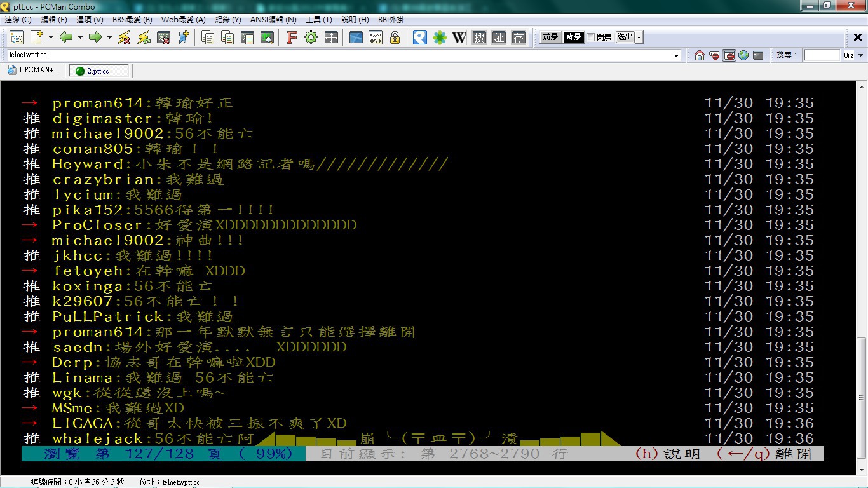The height and width of the screenshot is (488, 868).
Task: Click the close connection screen icon
Action: (x=163, y=37)
